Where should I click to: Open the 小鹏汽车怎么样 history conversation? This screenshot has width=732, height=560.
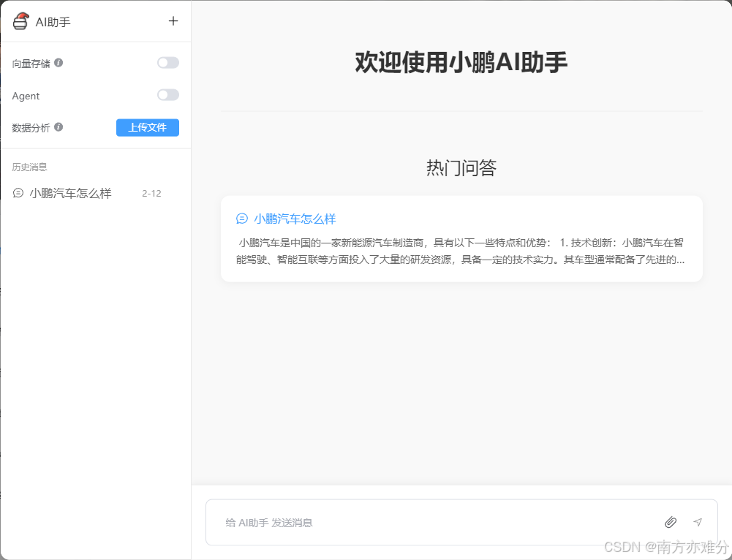click(x=96, y=193)
